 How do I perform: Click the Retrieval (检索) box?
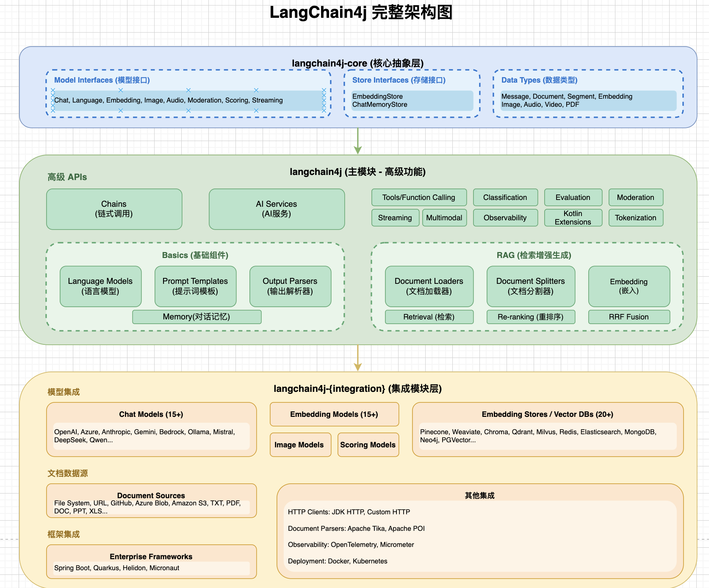tap(429, 317)
